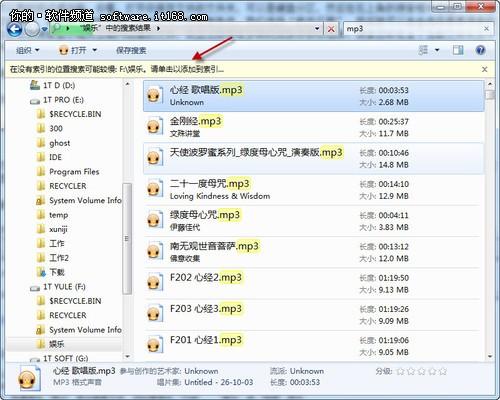Click the file list scroll down arrow
The width and height of the screenshot is (500, 400).
pos(490,356)
